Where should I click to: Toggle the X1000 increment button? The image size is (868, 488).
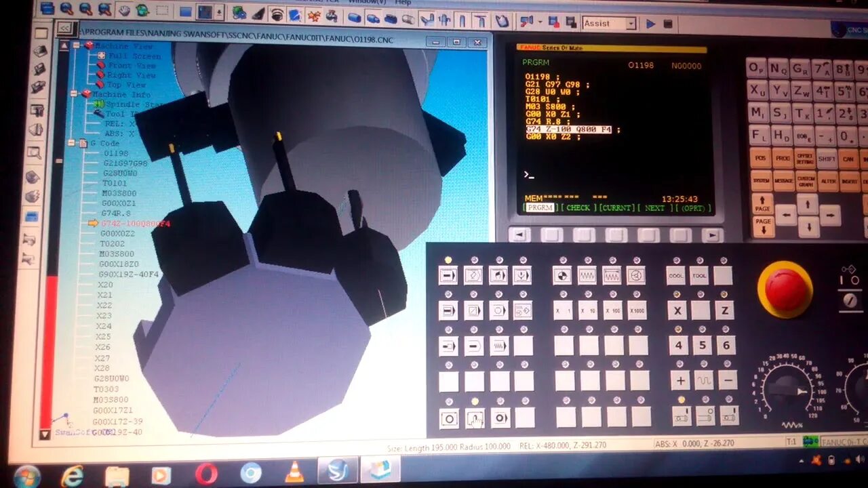coord(637,310)
